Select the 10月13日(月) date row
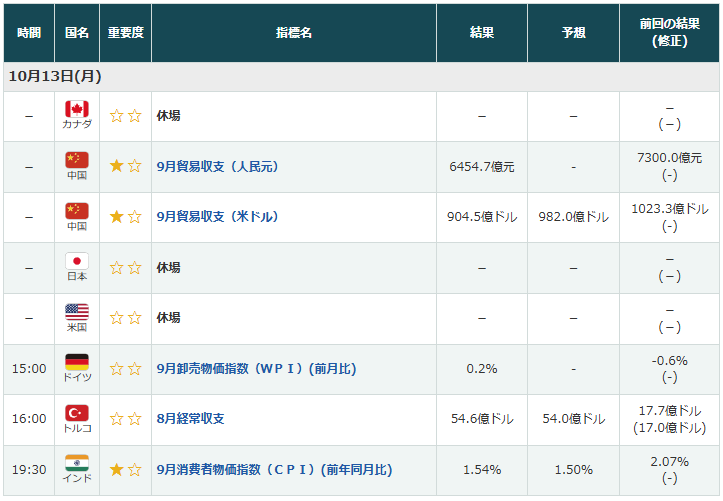 pos(55,76)
